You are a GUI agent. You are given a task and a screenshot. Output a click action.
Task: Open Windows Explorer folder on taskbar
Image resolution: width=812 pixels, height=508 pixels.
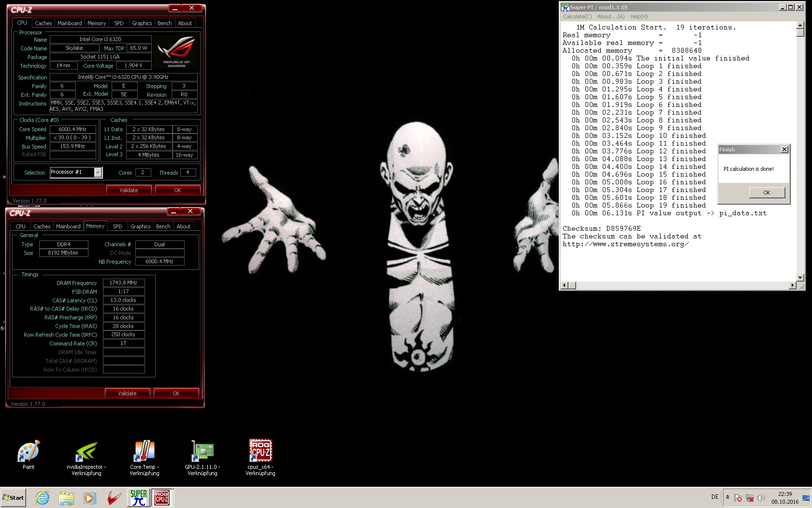(66, 497)
